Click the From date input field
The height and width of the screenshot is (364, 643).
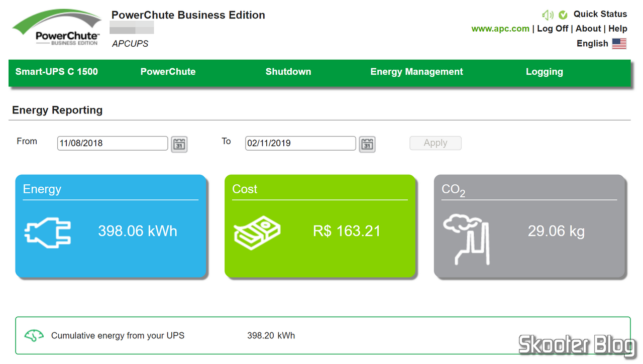[x=113, y=143]
